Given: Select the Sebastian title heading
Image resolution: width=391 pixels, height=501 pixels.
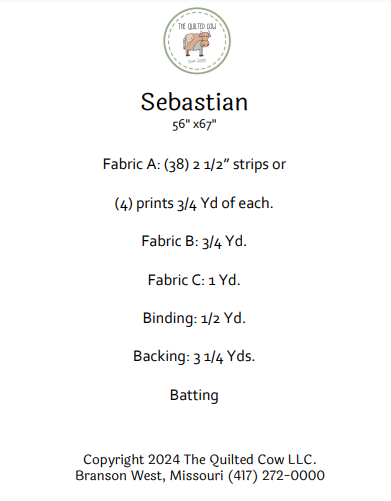Looking at the screenshot, I should pos(194,102).
